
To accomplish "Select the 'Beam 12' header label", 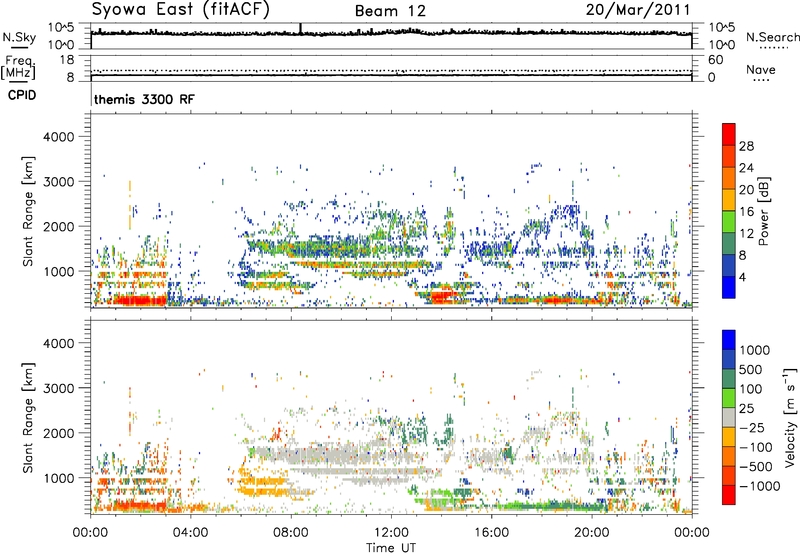I will coord(390,11).
